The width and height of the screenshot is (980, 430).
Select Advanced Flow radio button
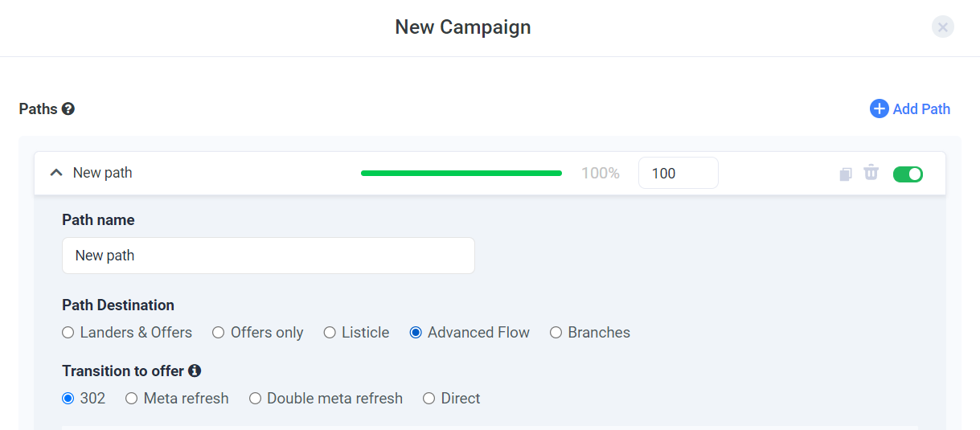[x=416, y=333]
